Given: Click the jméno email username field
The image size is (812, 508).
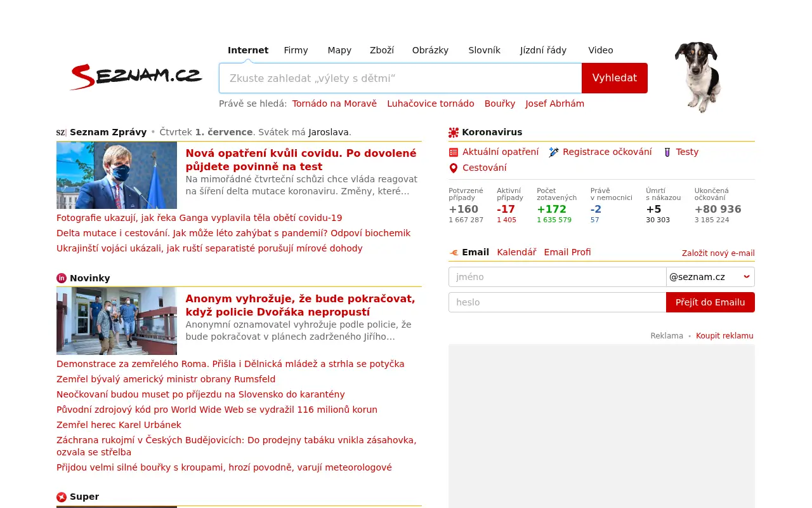Looking at the screenshot, I should 558,277.
